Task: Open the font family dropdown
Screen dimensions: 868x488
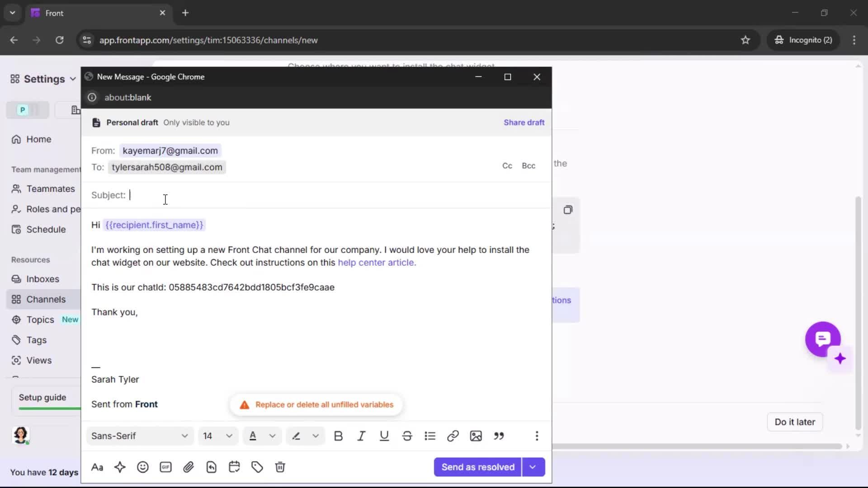Action: (139, 436)
